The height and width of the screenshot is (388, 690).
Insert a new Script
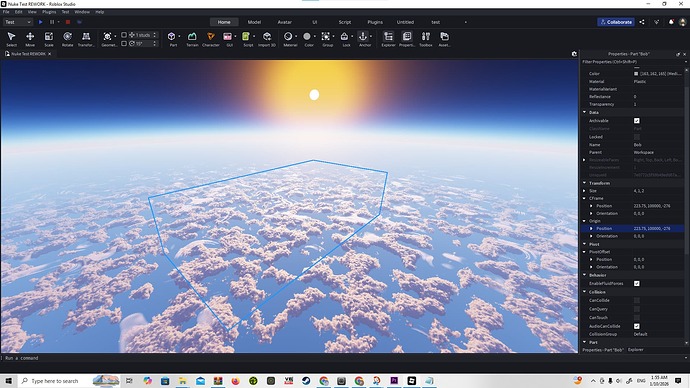pyautogui.click(x=247, y=39)
